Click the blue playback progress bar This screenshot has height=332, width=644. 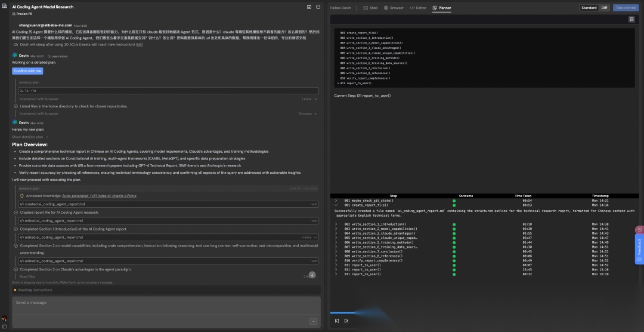point(342,313)
